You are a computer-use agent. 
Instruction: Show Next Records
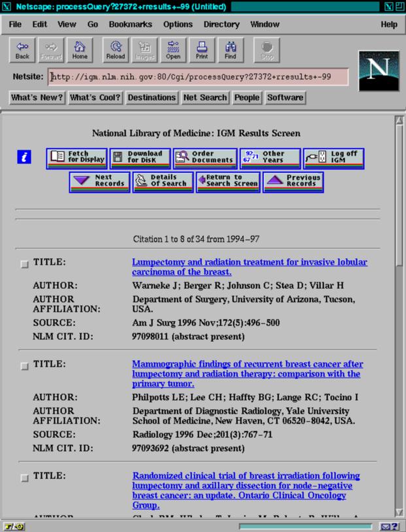coord(99,182)
